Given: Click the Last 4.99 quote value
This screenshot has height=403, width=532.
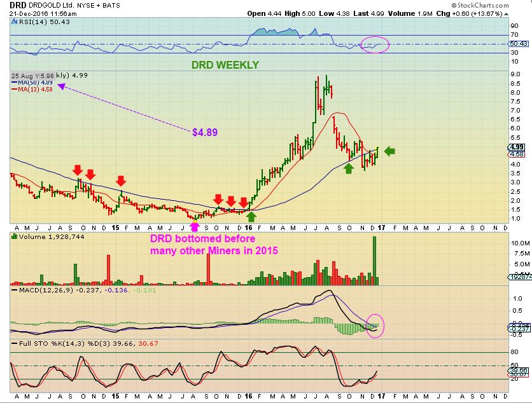Looking at the screenshot, I should tap(368, 13).
